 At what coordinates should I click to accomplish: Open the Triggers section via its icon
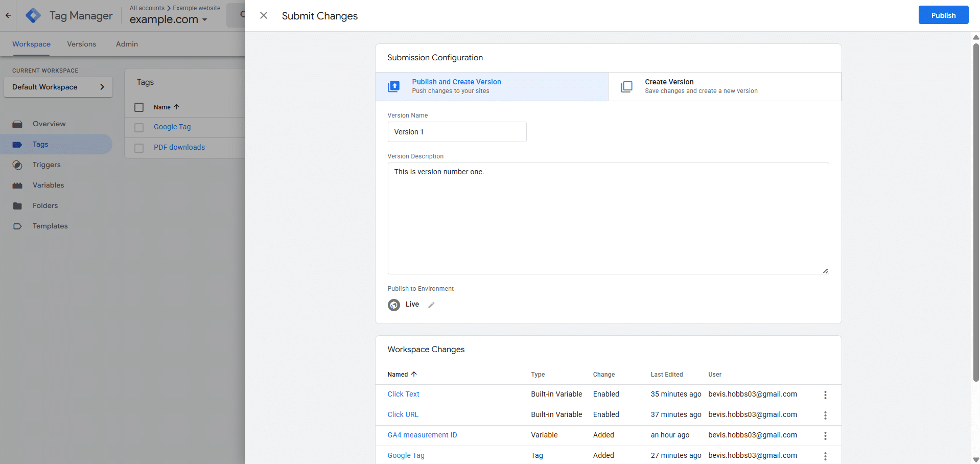(17, 165)
